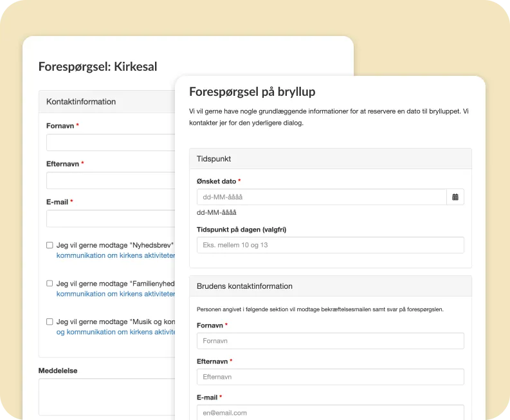This screenshot has height=420, width=510.
Task: Focus the Tidspunkt på dagen field
Action: (x=330, y=245)
